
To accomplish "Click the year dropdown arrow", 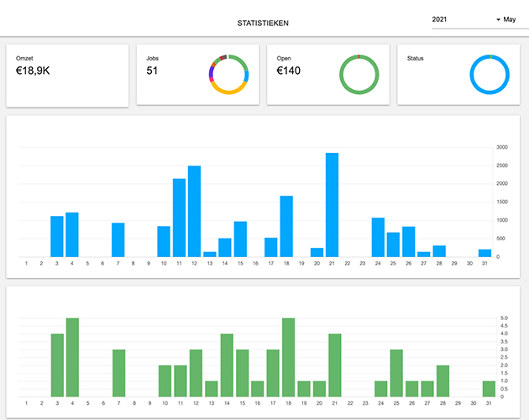I will 498,19.
